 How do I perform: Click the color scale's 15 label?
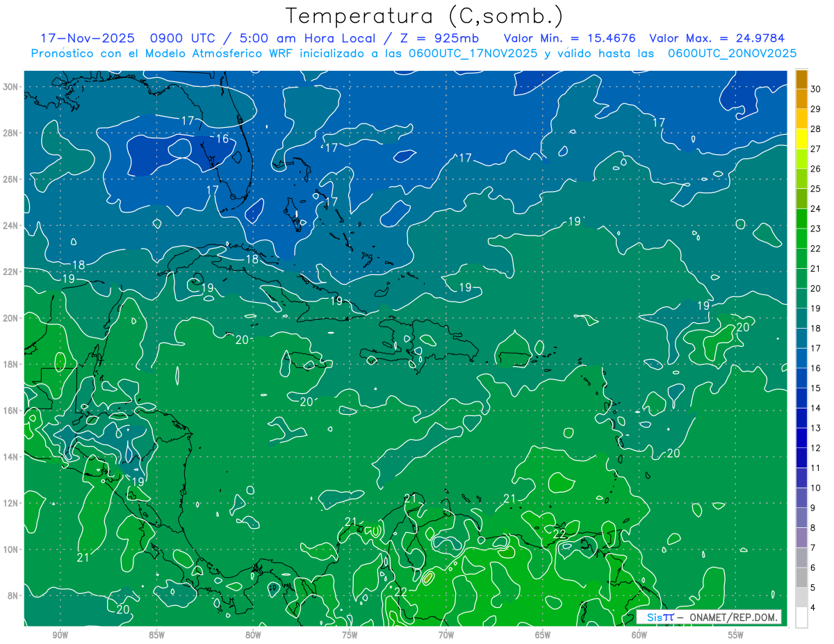816,388
